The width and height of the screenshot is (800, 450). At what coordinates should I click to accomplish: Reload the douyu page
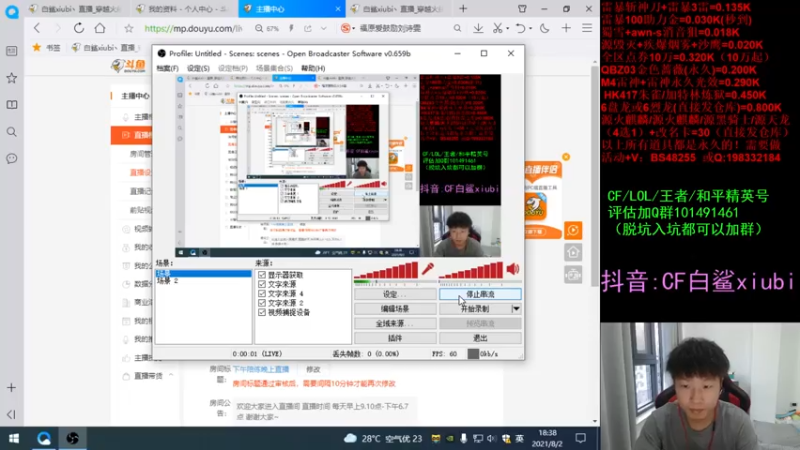(x=79, y=28)
